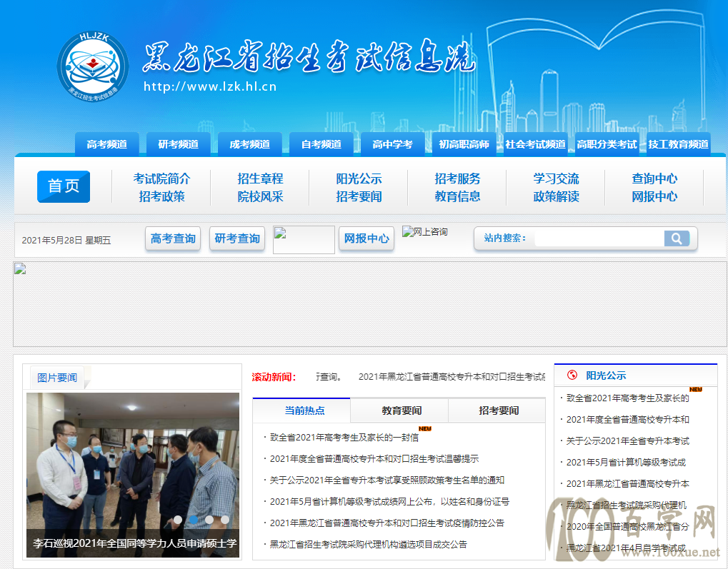Screen dimensions: 728x569
Task: Open 招生章程 menu link
Action: pyautogui.click(x=261, y=178)
